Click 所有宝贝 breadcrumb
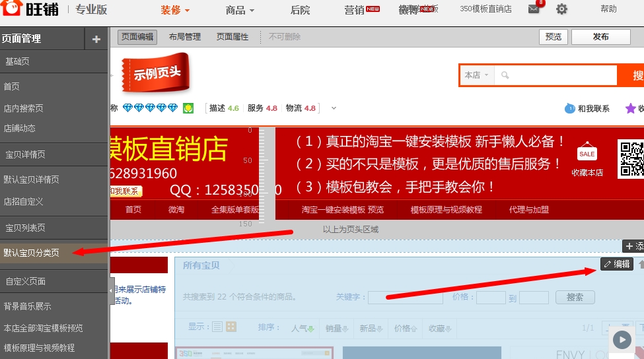The height and width of the screenshot is (359, 644). point(201,265)
